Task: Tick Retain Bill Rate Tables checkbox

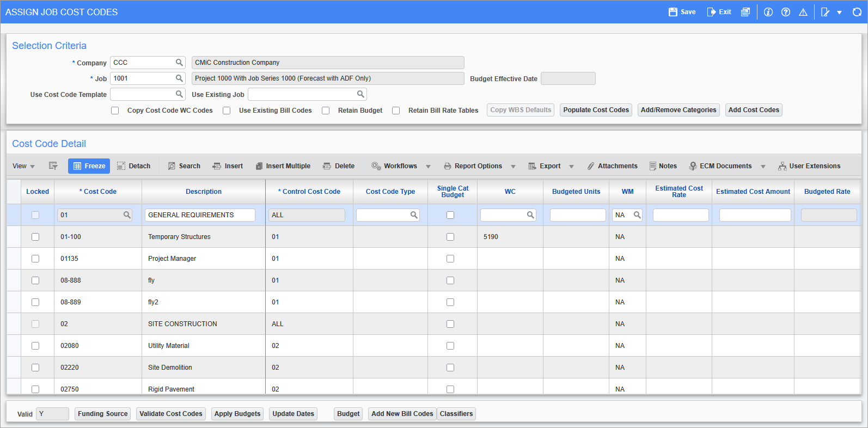Action: tap(396, 111)
